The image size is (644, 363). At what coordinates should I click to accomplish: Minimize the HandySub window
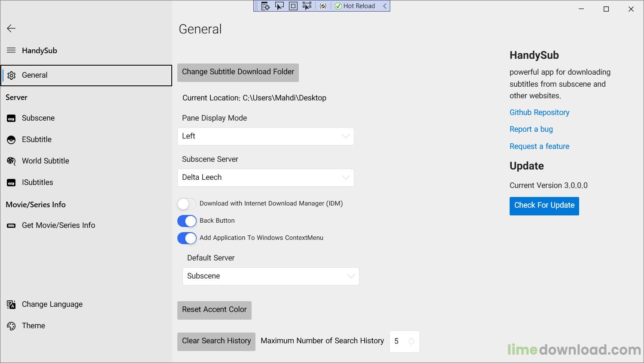pos(581,9)
